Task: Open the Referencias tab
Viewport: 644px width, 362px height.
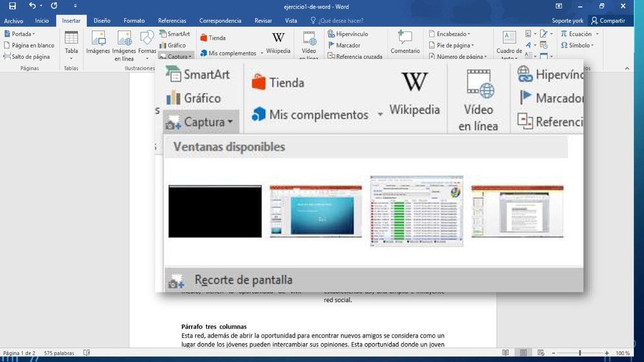Action: [x=172, y=21]
